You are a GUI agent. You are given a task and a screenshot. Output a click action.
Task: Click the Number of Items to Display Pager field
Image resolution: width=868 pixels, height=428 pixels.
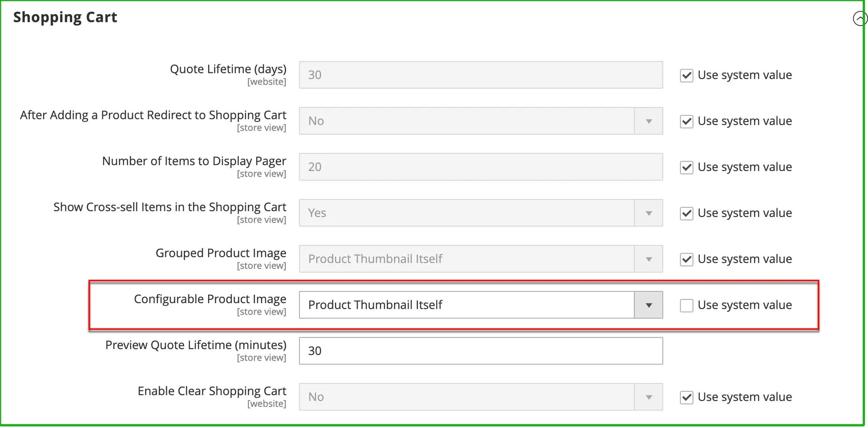point(480,167)
